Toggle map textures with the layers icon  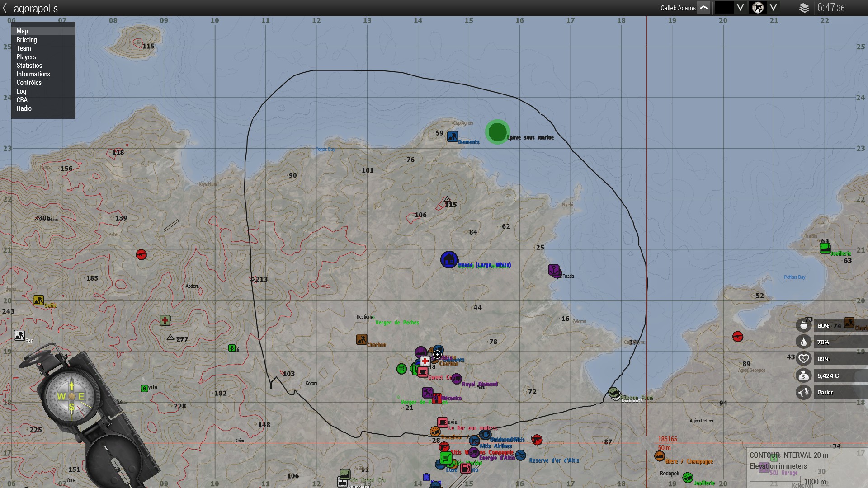pos(804,8)
